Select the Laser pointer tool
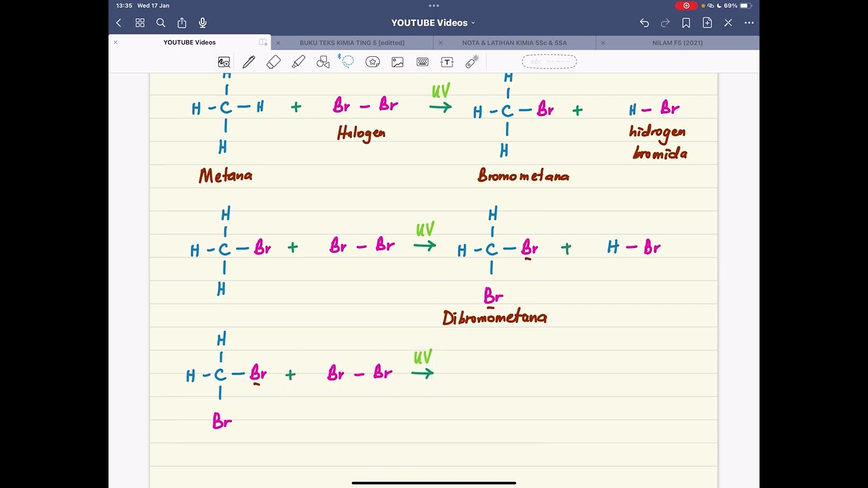 472,62
